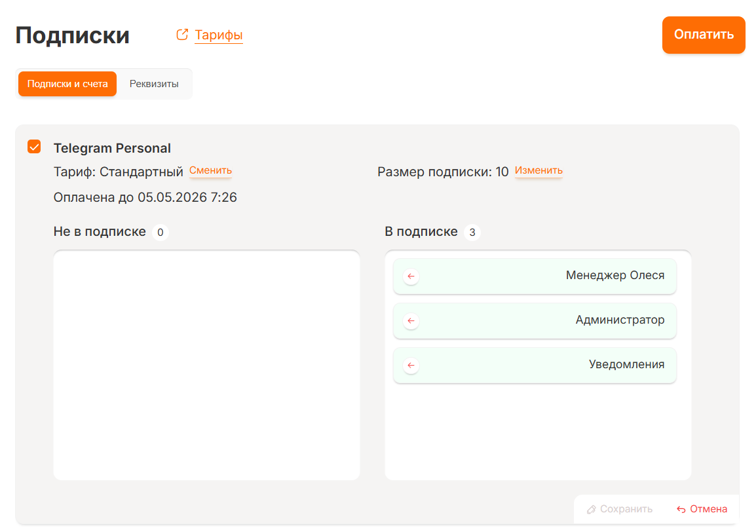Click the remove arrow next to Администратор
The height and width of the screenshot is (532, 756).
pos(411,321)
